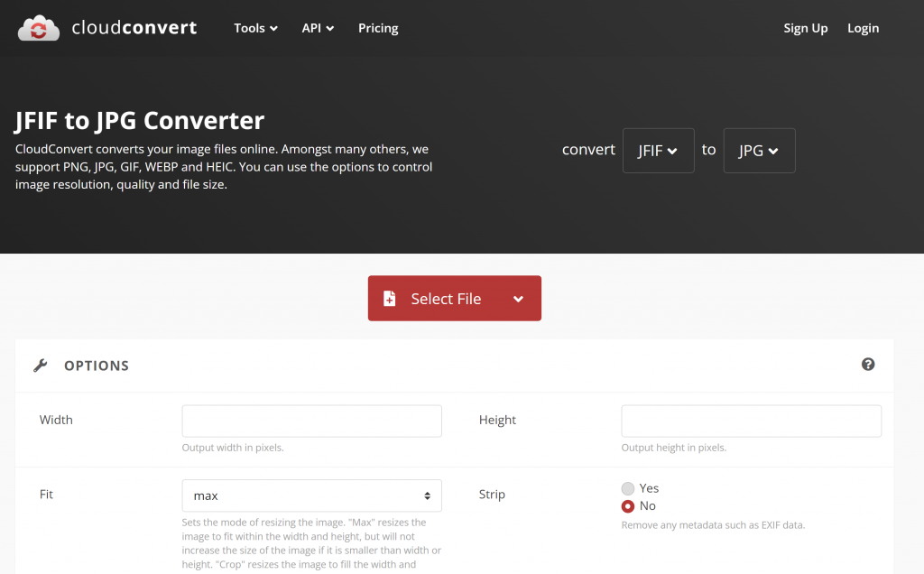Click the cloudconvert brand name

coord(134,28)
